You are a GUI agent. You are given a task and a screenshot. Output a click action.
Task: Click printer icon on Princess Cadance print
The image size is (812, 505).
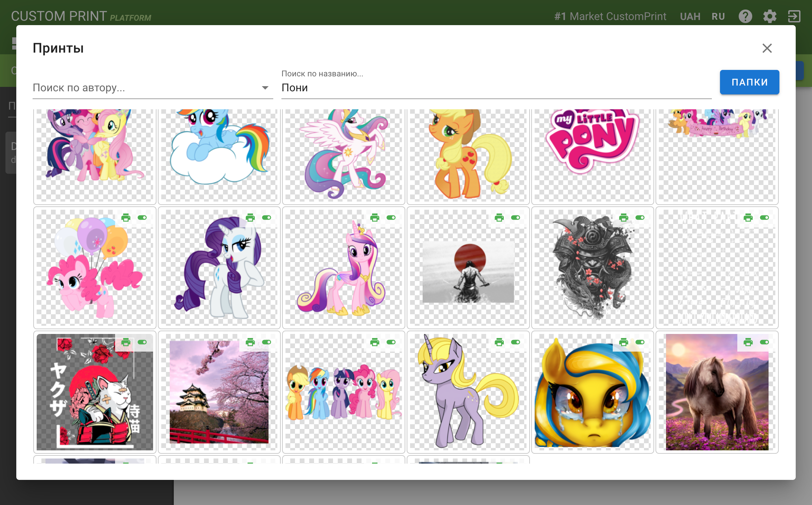point(375,218)
